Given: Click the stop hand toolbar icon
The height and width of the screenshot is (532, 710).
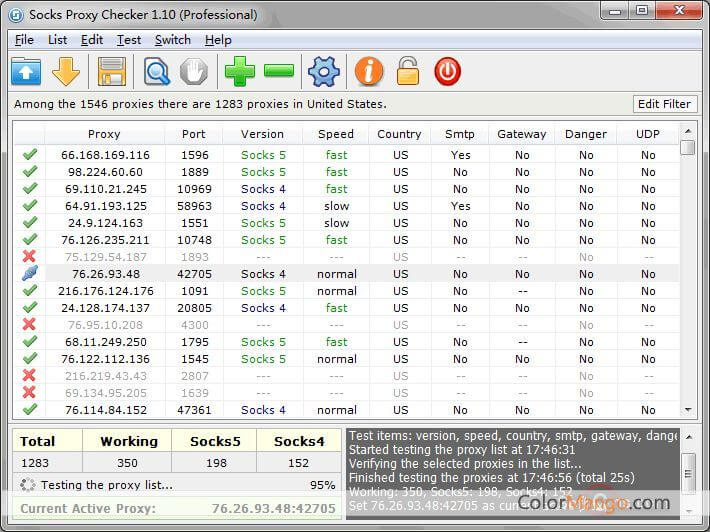Looking at the screenshot, I should [193, 71].
